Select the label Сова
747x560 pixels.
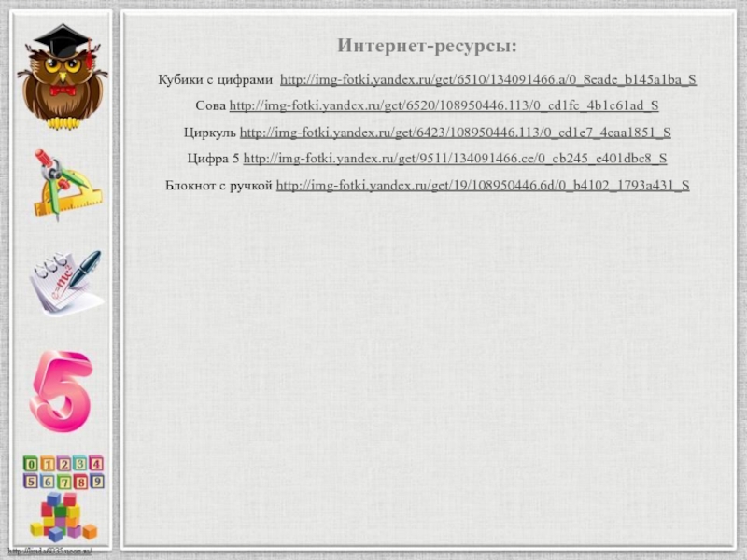click(211, 105)
